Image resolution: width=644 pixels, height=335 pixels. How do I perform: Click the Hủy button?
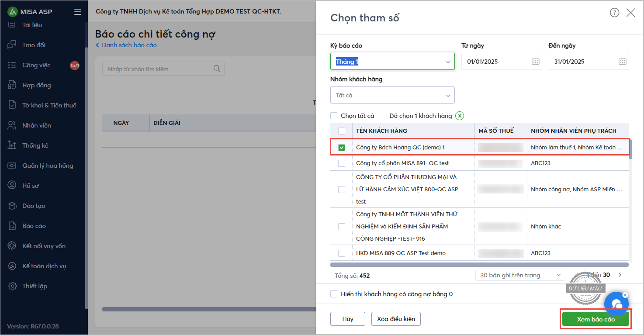(x=348, y=319)
